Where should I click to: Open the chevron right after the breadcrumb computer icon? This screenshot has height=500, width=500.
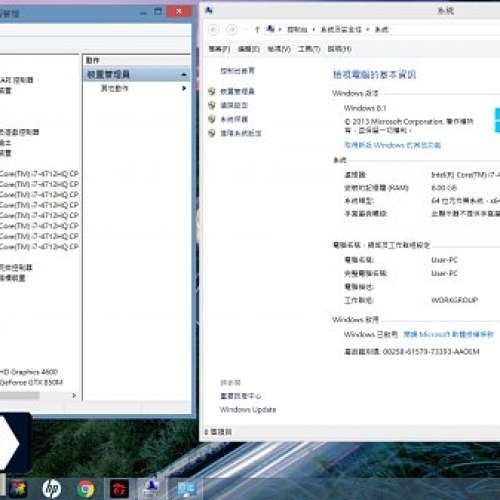pos(280,30)
